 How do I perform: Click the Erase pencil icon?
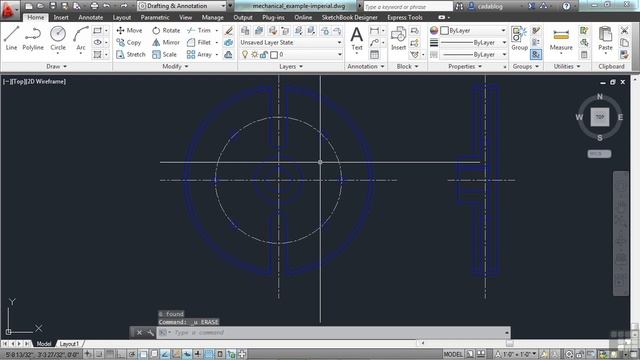pos(229,31)
